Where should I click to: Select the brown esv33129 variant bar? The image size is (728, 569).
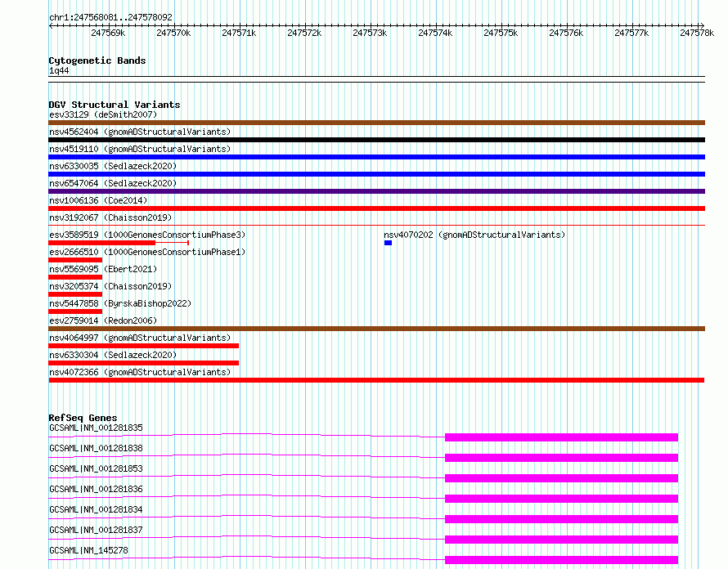pyautogui.click(x=376, y=123)
